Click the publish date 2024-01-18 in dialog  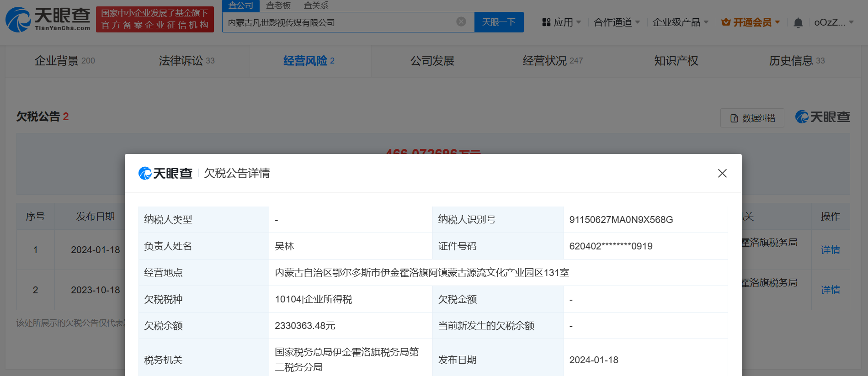click(594, 360)
